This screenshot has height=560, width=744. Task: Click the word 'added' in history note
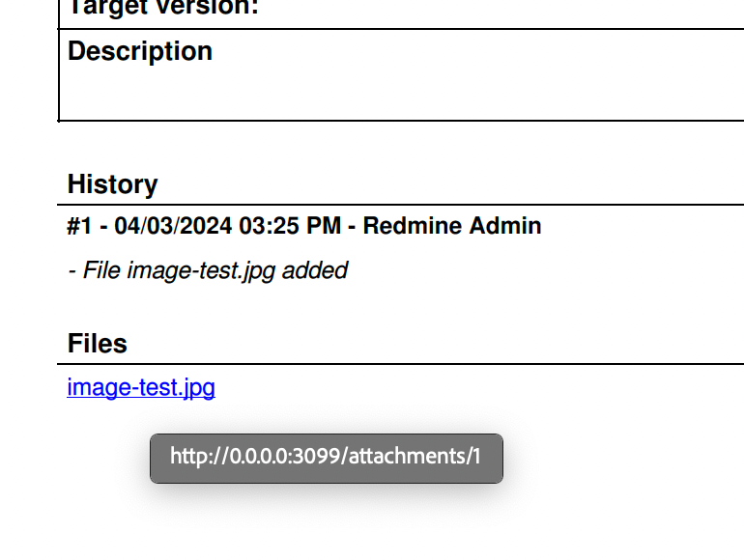coord(315,270)
